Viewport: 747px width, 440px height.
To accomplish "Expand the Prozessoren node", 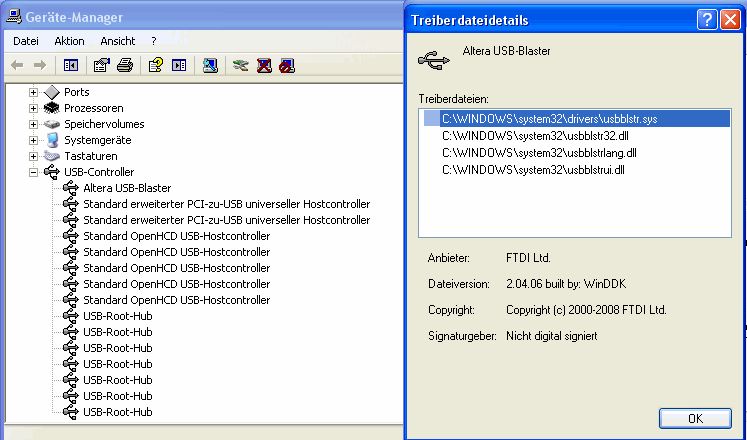I will 33,108.
